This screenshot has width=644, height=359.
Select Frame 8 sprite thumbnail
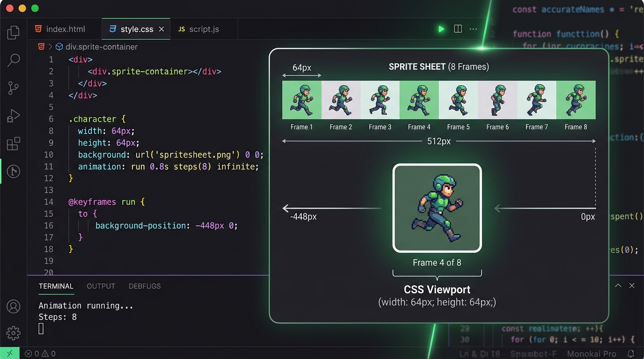click(576, 100)
